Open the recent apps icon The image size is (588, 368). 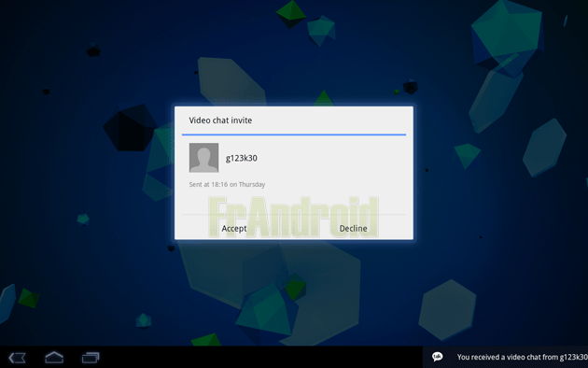91,358
